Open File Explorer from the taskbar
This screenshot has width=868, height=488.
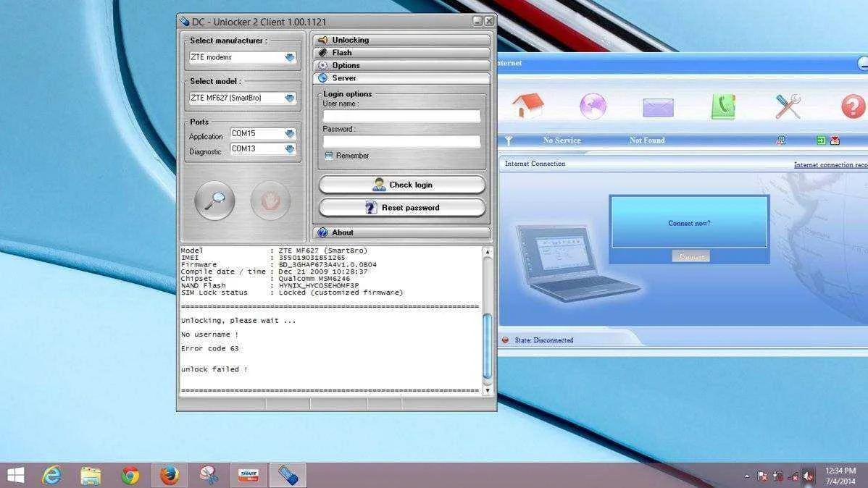[91, 475]
